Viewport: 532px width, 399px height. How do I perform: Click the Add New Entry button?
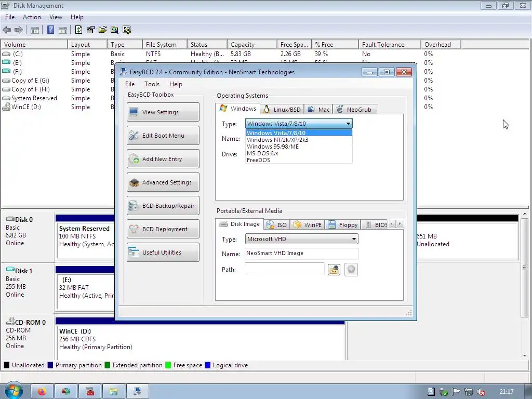pos(163,159)
